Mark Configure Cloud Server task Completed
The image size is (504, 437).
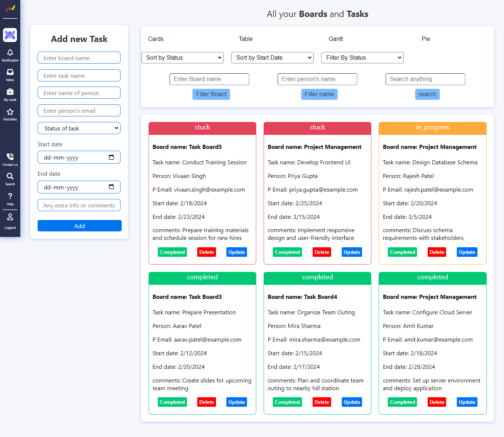(x=403, y=402)
